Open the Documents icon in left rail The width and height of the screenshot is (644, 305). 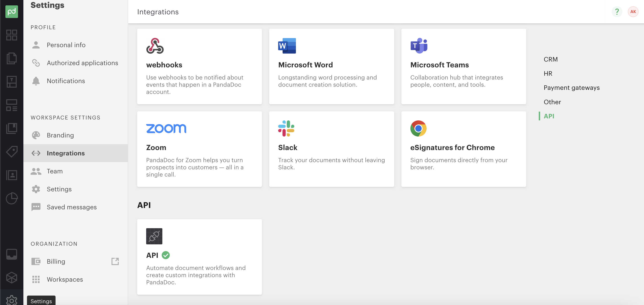(11, 58)
